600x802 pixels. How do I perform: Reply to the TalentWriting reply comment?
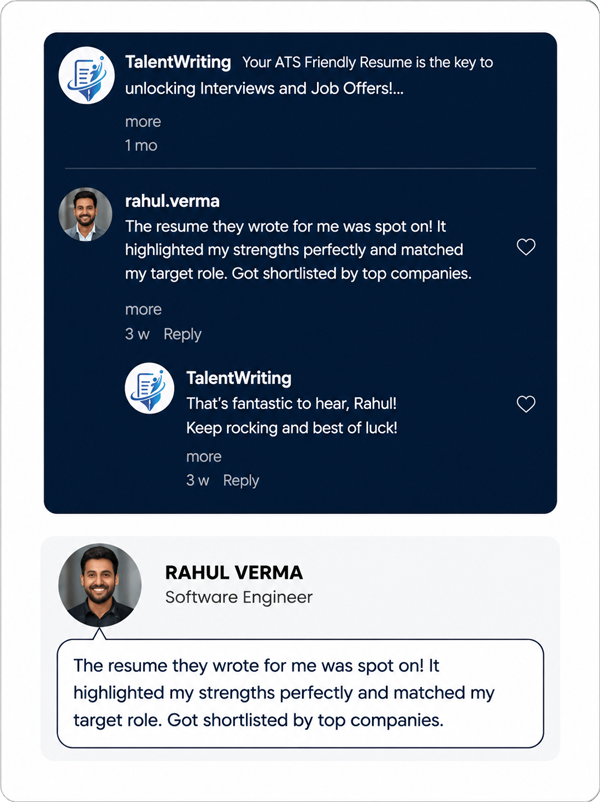coord(241,480)
